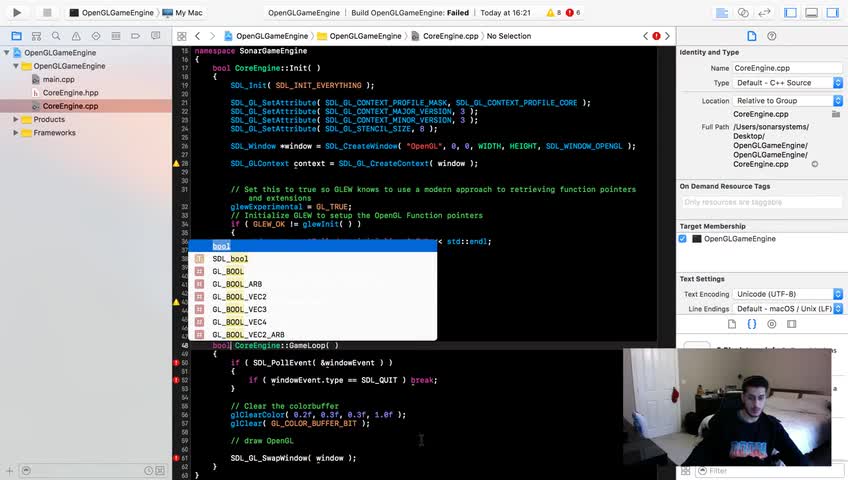Jump to the previous issue arrow
This screenshot has width=848, height=480.
pyautogui.click(x=645, y=36)
